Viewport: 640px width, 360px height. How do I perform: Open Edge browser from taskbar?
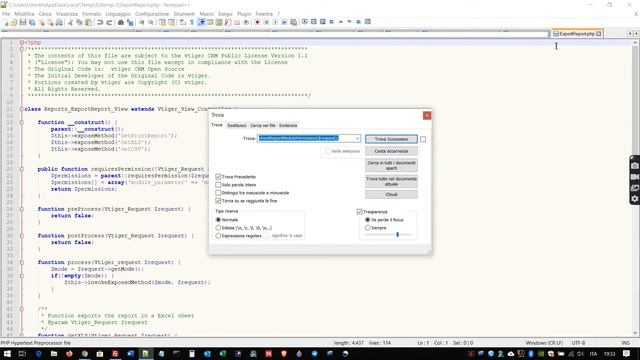point(39,354)
